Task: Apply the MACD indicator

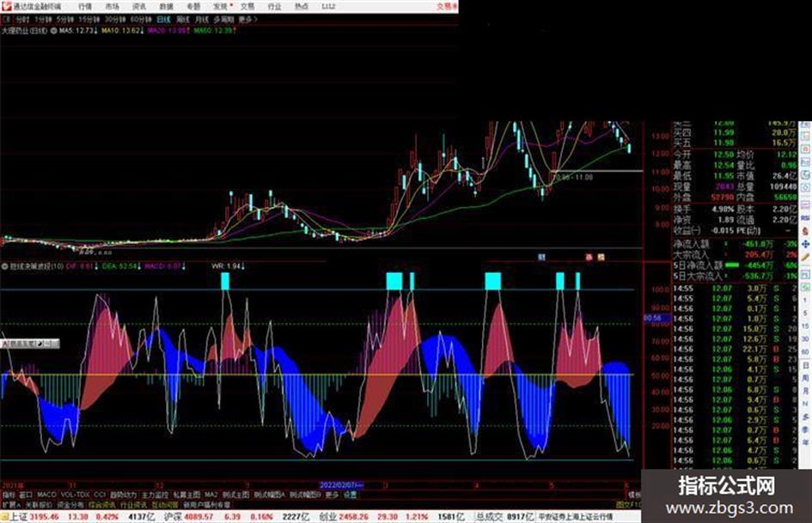Action: click(46, 495)
